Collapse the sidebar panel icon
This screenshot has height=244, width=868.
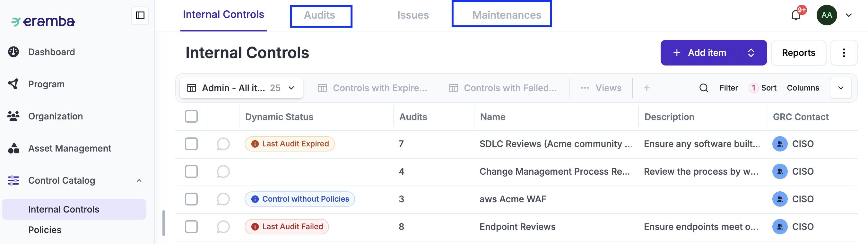tap(140, 15)
